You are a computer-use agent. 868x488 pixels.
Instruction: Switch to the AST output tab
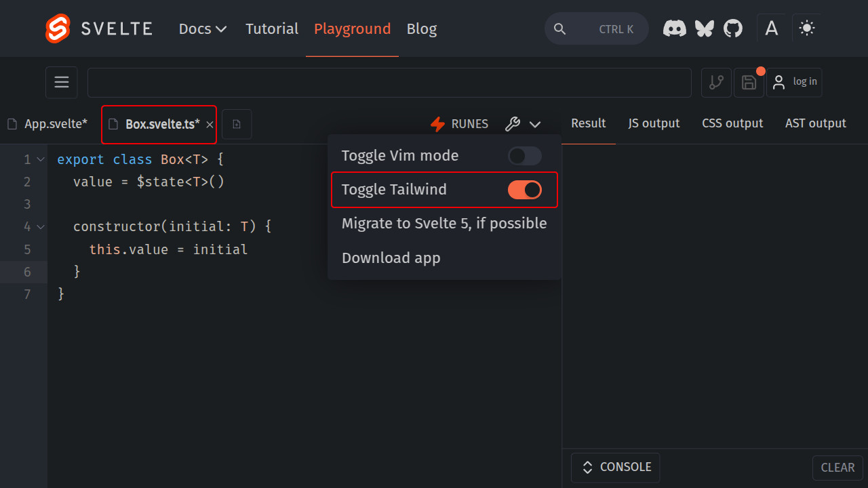pos(816,123)
